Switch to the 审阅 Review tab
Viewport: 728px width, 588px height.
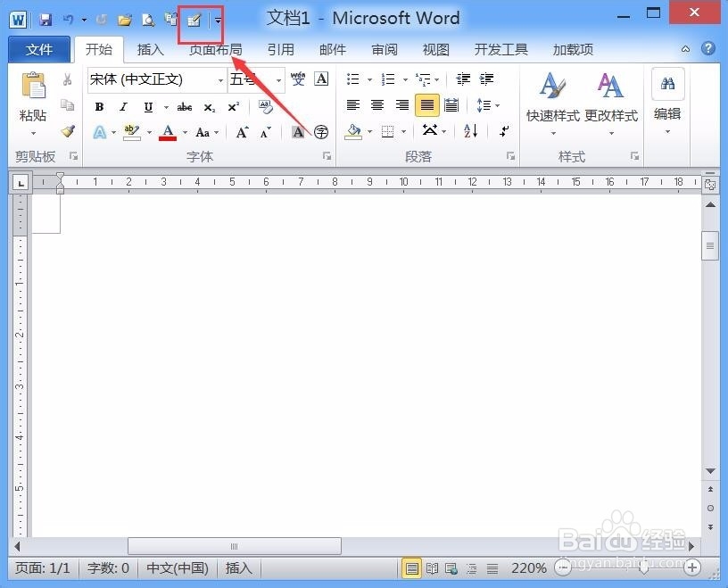coord(385,49)
